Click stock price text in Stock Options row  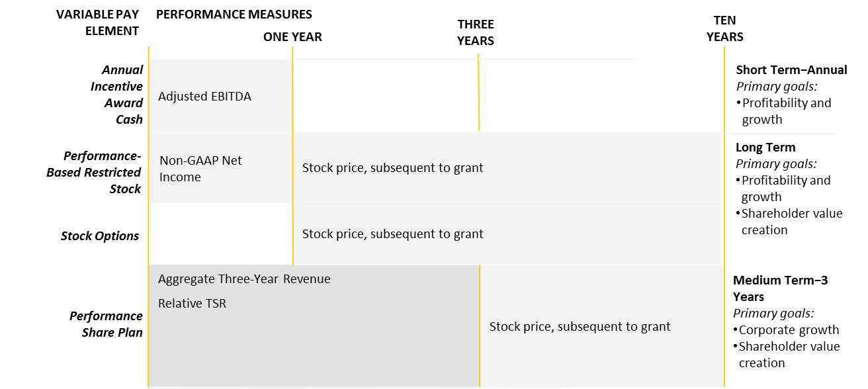coord(392,234)
